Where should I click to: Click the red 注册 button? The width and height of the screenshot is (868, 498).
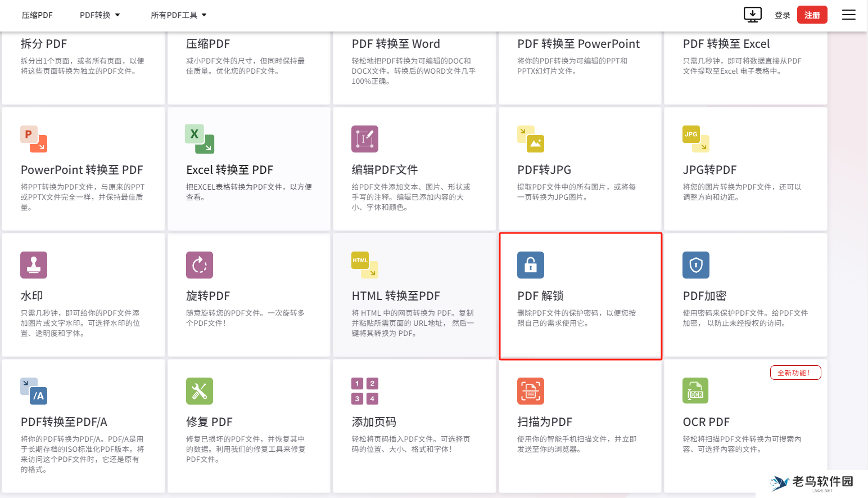[812, 15]
